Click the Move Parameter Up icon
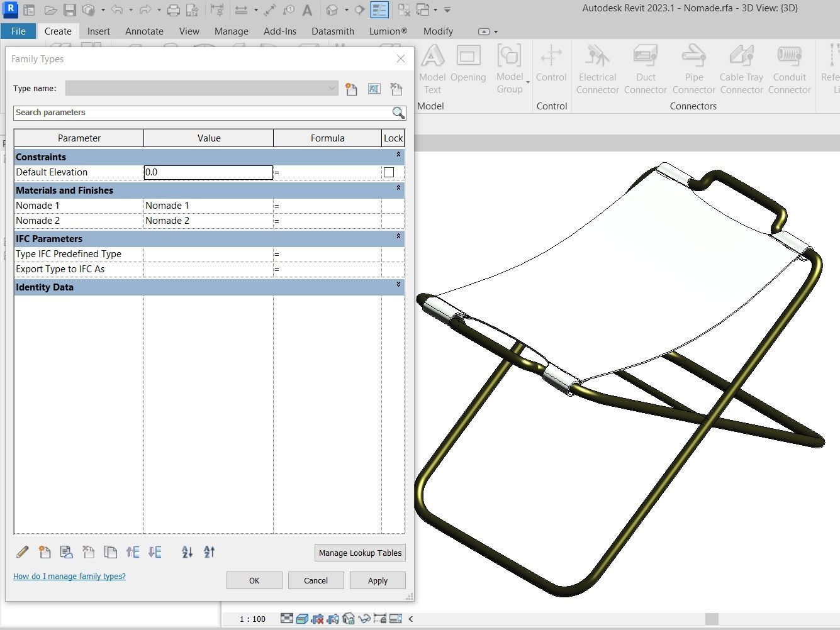This screenshot has height=630, width=840. (133, 552)
